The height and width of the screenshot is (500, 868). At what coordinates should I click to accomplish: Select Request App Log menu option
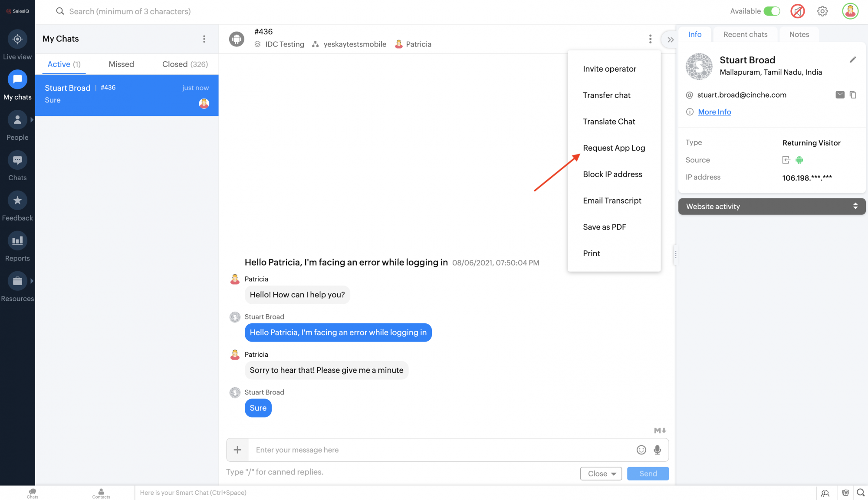click(614, 148)
